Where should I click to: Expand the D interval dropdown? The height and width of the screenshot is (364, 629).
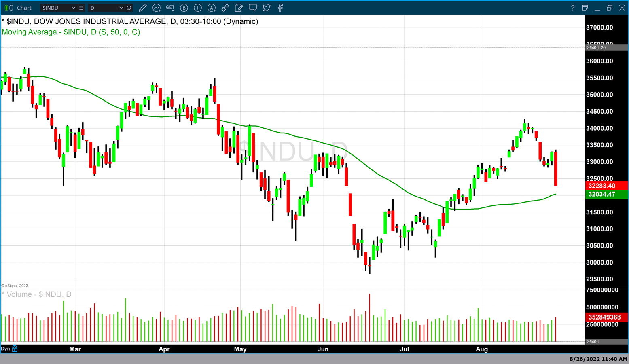pos(121,8)
